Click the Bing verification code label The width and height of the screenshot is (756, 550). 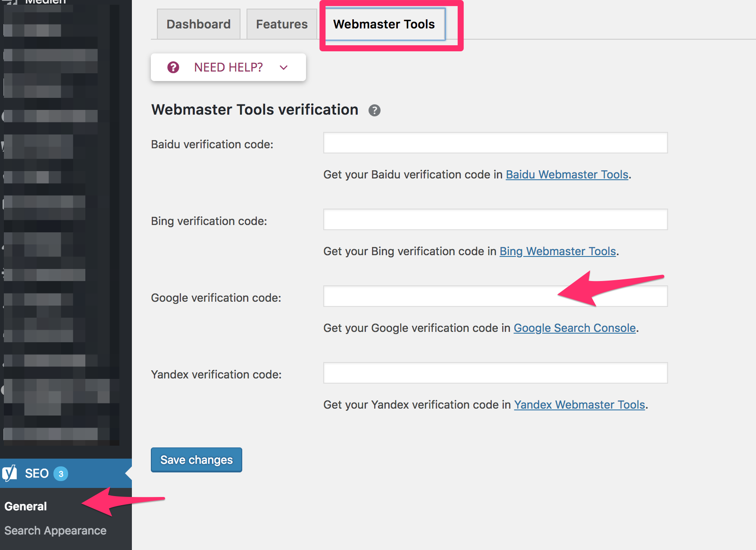tap(209, 221)
